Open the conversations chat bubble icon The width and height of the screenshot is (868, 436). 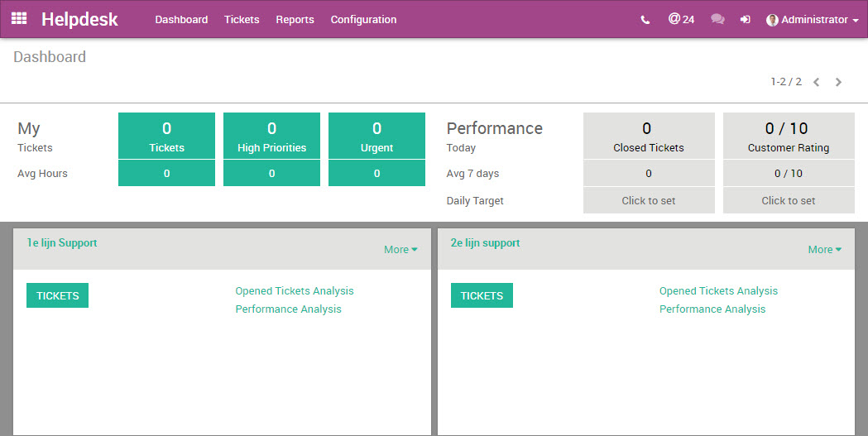click(717, 19)
